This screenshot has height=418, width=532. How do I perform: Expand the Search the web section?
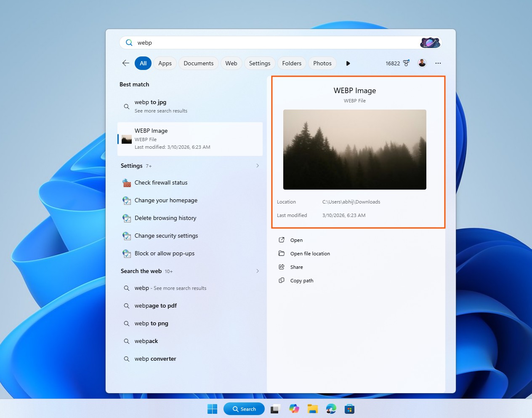coord(257,271)
